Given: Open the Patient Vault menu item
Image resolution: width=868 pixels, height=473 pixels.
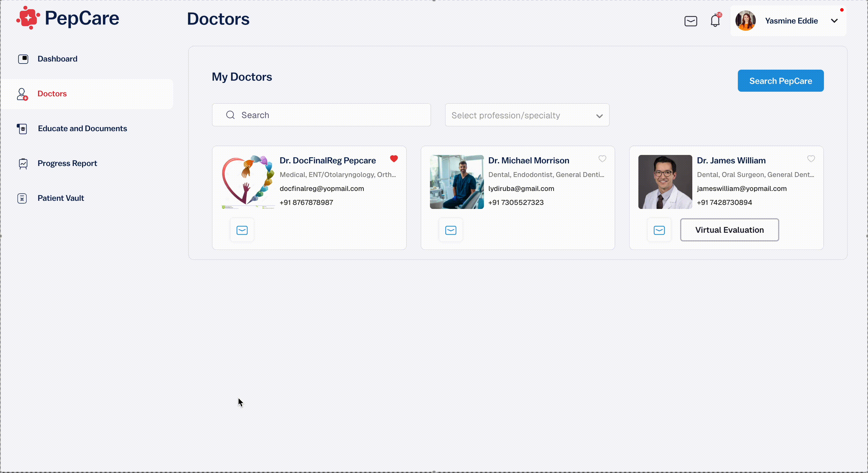Looking at the screenshot, I should click(61, 198).
